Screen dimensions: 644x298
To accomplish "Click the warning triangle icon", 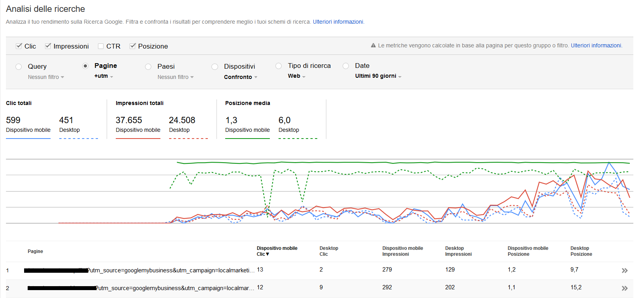I will [x=373, y=45].
